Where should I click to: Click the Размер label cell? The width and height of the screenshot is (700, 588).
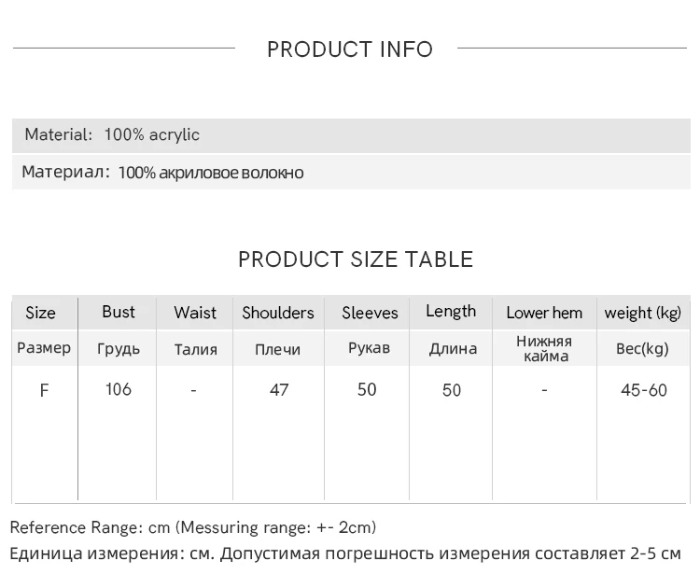coord(44,348)
